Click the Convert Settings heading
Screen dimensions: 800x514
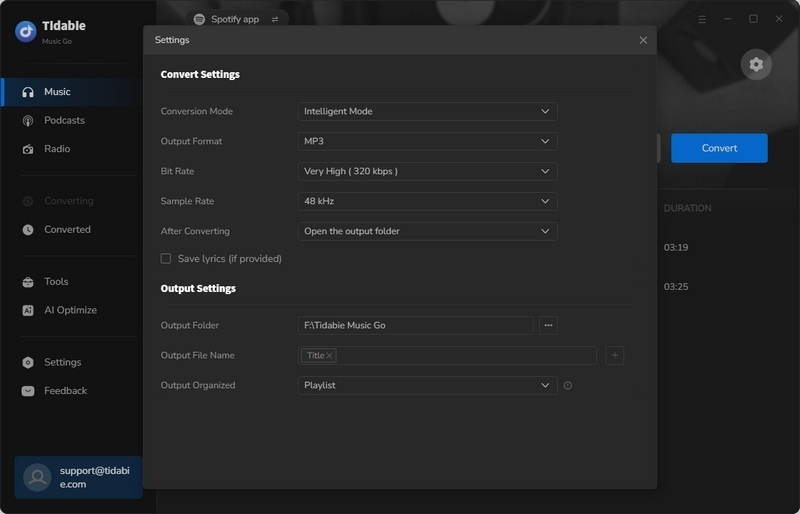(200, 75)
